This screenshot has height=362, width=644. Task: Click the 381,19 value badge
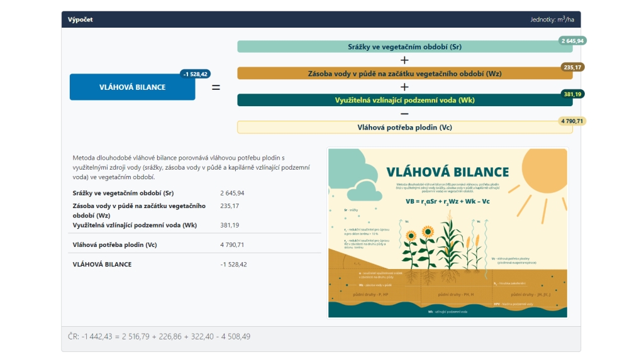(573, 94)
